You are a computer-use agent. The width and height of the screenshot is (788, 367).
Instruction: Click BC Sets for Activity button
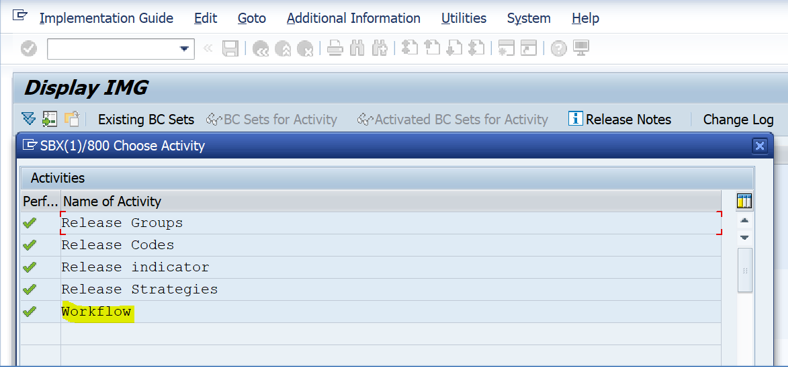272,120
